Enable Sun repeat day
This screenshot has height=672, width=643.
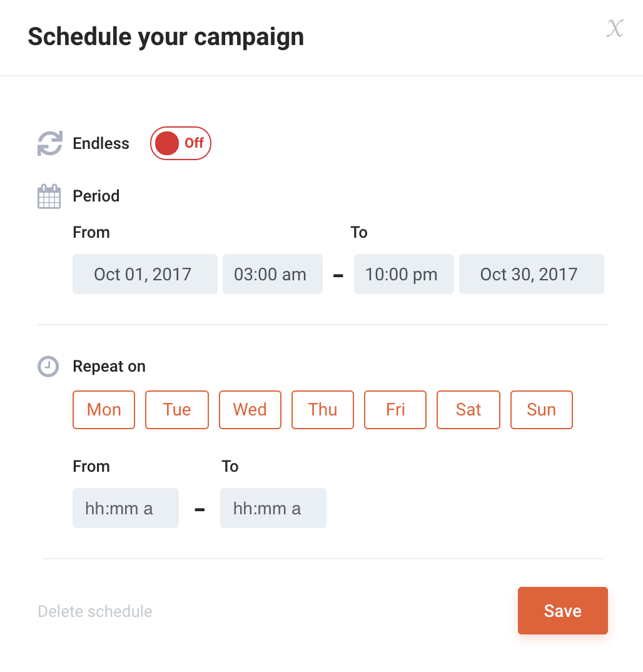(x=542, y=410)
